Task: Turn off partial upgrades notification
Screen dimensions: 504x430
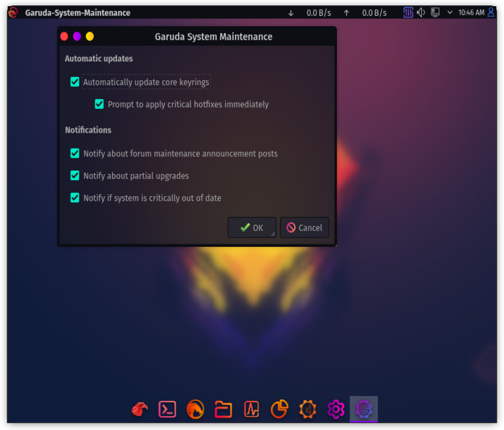Action: click(75, 175)
